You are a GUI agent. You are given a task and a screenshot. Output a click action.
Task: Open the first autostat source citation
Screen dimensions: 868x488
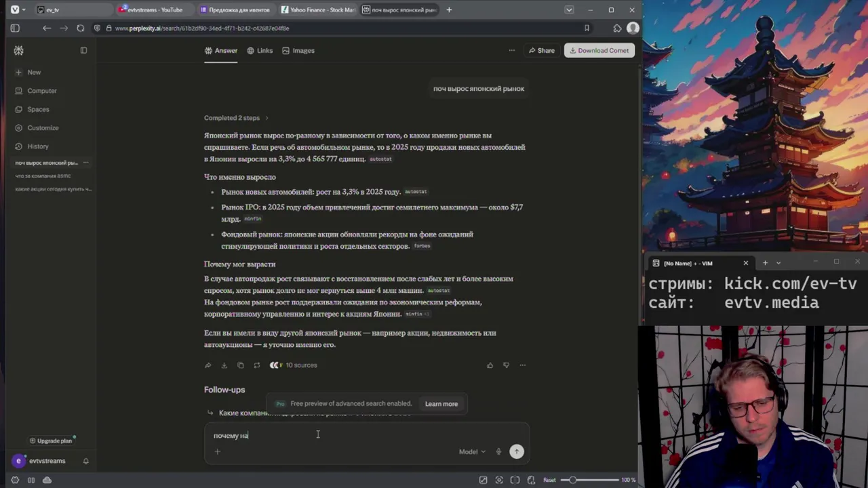pos(380,159)
